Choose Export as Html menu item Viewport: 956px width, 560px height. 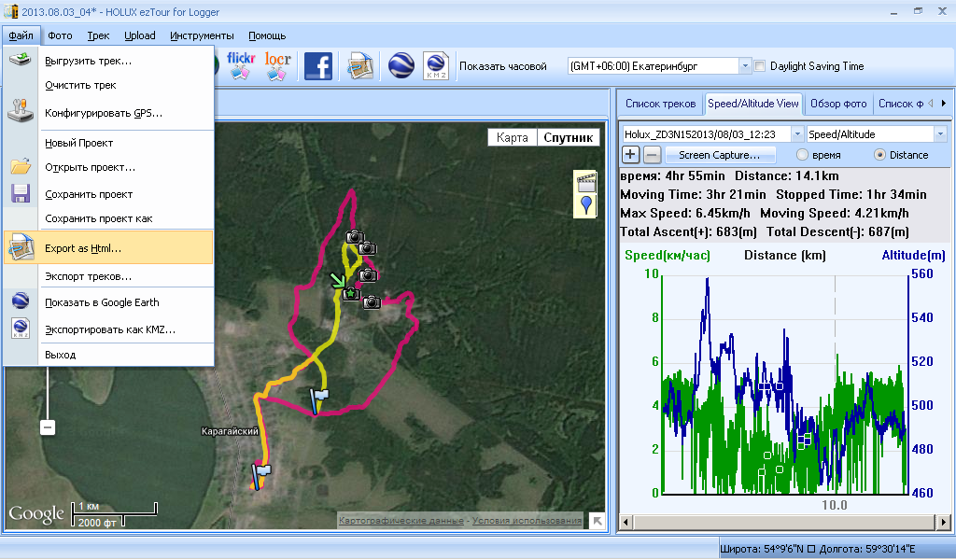click(x=108, y=247)
